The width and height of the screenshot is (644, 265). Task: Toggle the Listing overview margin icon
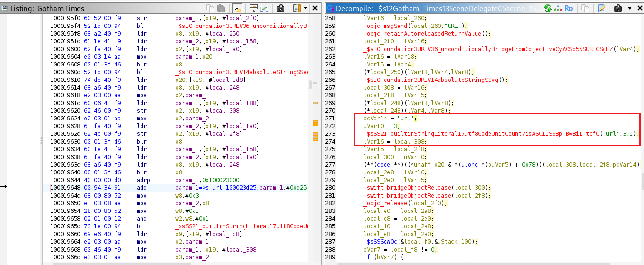click(x=296, y=8)
